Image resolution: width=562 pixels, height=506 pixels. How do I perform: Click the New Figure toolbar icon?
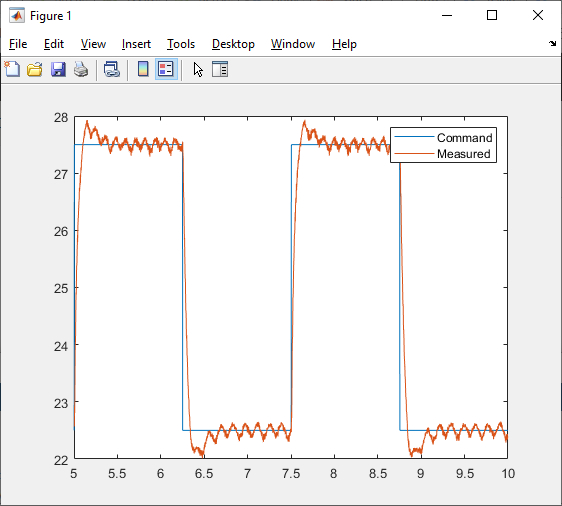[12, 69]
